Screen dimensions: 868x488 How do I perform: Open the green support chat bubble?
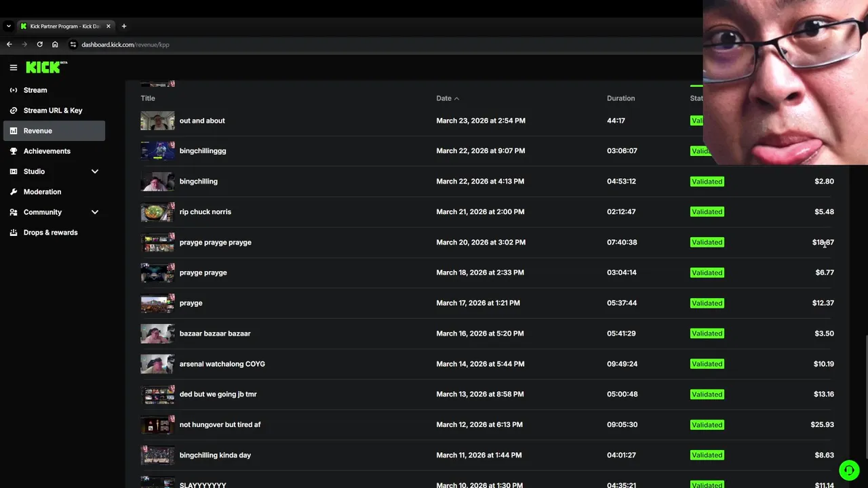tap(848, 470)
